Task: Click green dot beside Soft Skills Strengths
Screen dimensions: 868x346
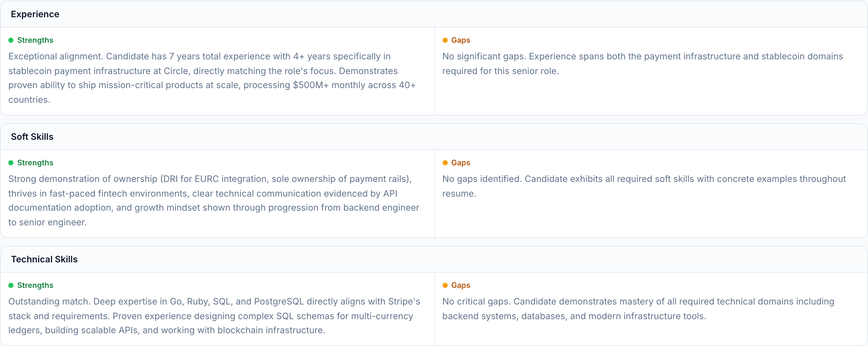Action: (x=11, y=163)
